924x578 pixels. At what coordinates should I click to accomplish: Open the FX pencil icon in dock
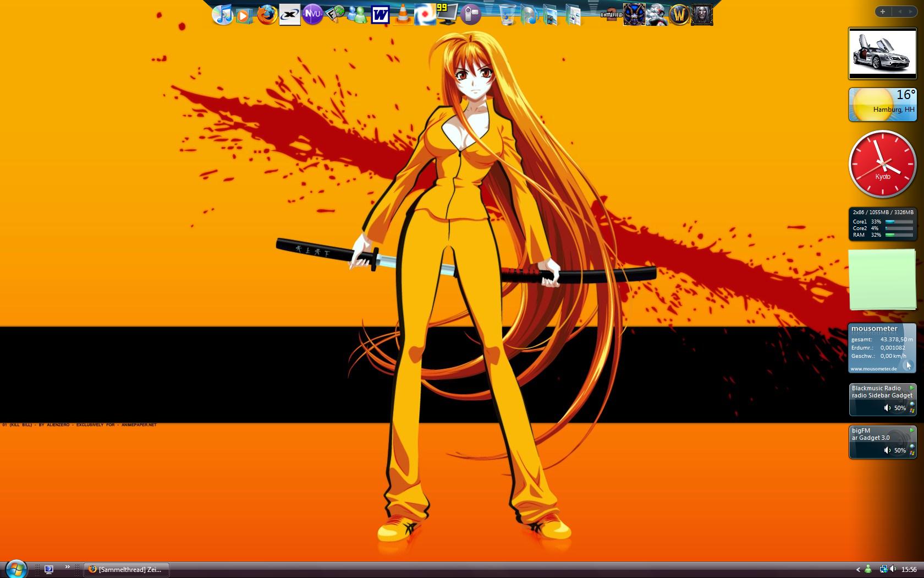pos(335,14)
